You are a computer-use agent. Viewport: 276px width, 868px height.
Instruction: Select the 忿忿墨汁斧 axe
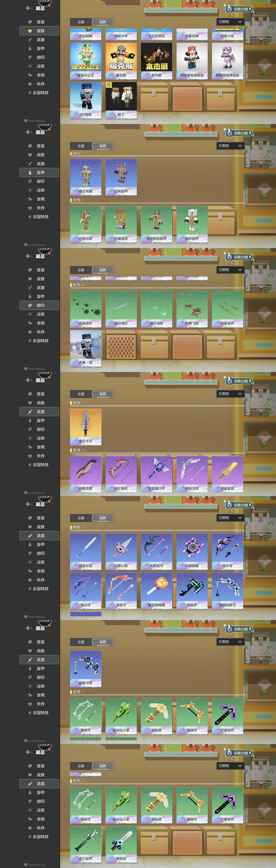[x=157, y=474]
